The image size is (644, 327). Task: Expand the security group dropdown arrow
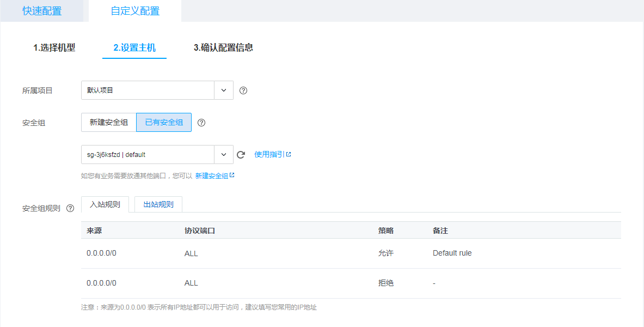tap(224, 155)
